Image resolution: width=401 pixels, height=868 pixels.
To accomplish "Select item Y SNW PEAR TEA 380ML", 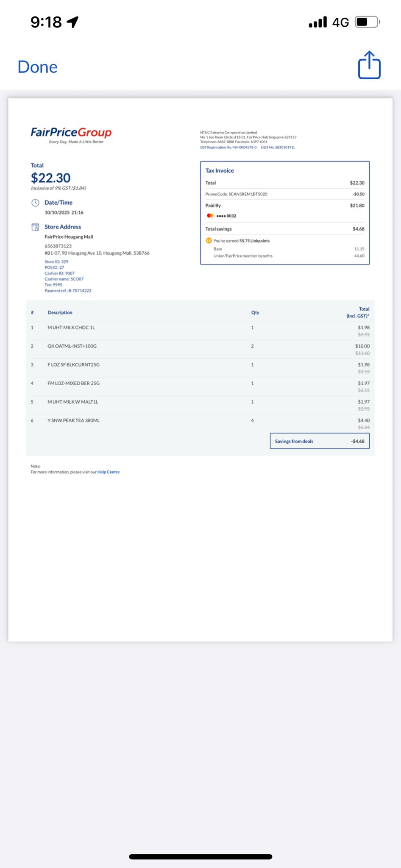I will tap(74, 421).
